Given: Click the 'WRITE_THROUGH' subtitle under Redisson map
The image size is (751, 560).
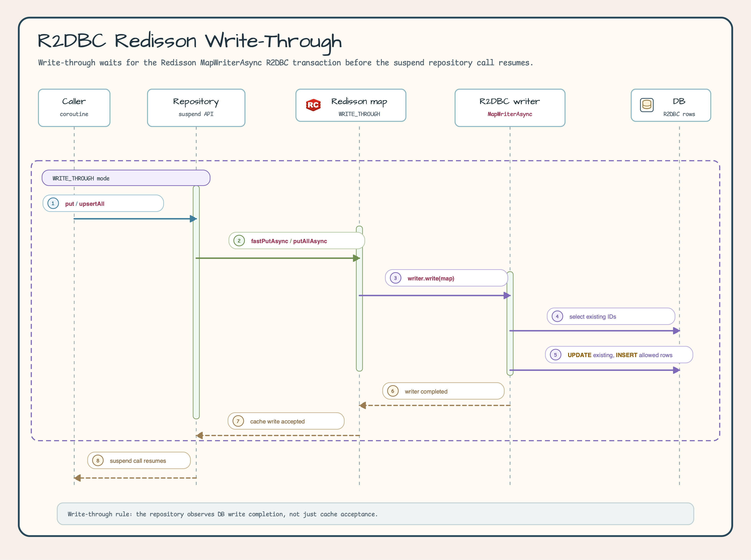Looking at the screenshot, I should (359, 114).
